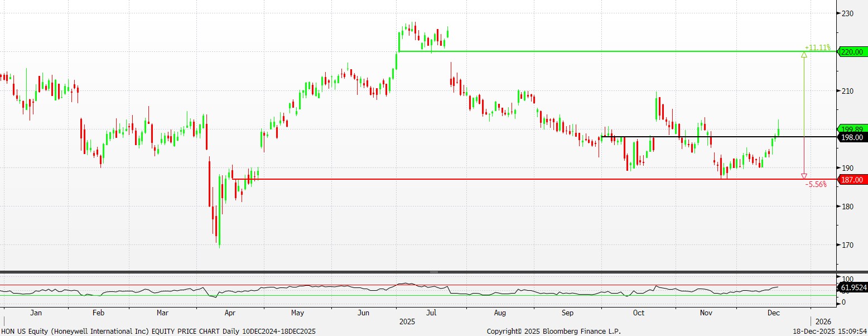This screenshot has width=868, height=336.
Task: Click the red 187.00 price label
Action: [x=851, y=180]
